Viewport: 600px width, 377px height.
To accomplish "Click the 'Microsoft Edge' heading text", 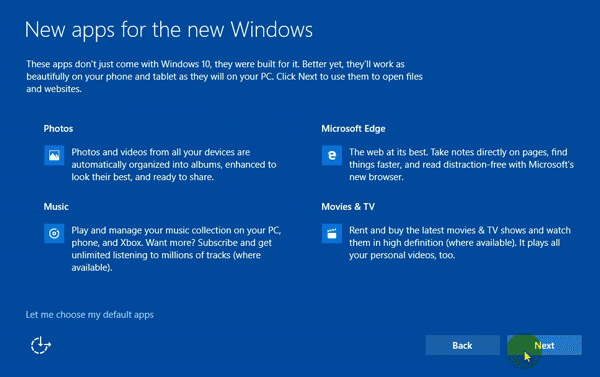I will (x=353, y=129).
